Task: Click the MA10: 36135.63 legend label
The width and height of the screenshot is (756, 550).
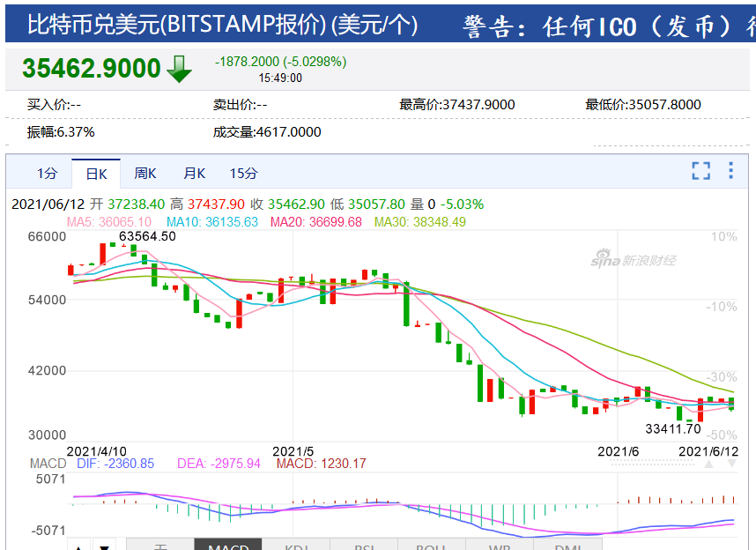Action: coord(212,222)
